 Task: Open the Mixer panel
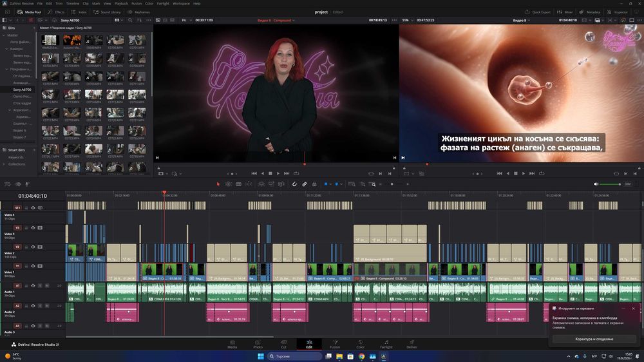point(565,12)
